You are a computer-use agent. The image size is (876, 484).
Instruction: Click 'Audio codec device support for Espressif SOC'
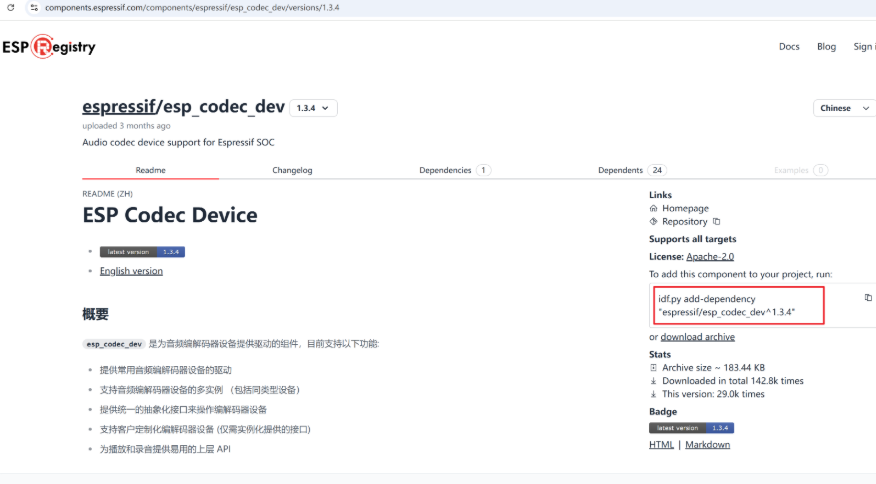[178, 143]
